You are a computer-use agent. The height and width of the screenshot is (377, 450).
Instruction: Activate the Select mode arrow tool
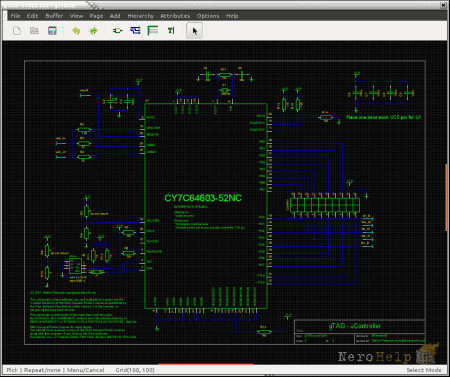195,31
